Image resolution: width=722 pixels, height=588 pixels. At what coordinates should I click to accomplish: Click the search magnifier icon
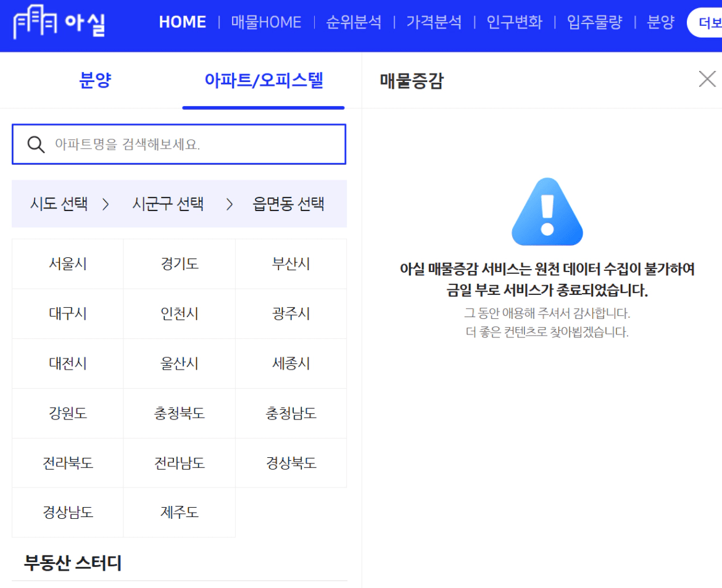pyautogui.click(x=36, y=144)
